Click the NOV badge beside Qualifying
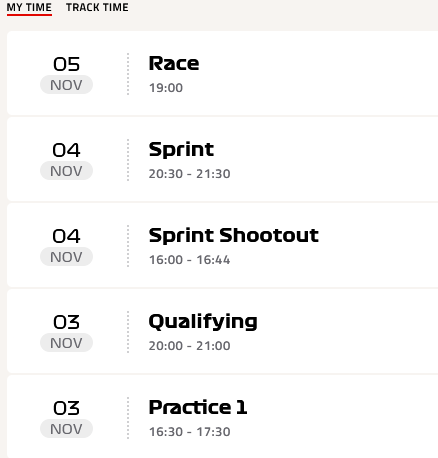The width and height of the screenshot is (438, 458). (x=66, y=343)
